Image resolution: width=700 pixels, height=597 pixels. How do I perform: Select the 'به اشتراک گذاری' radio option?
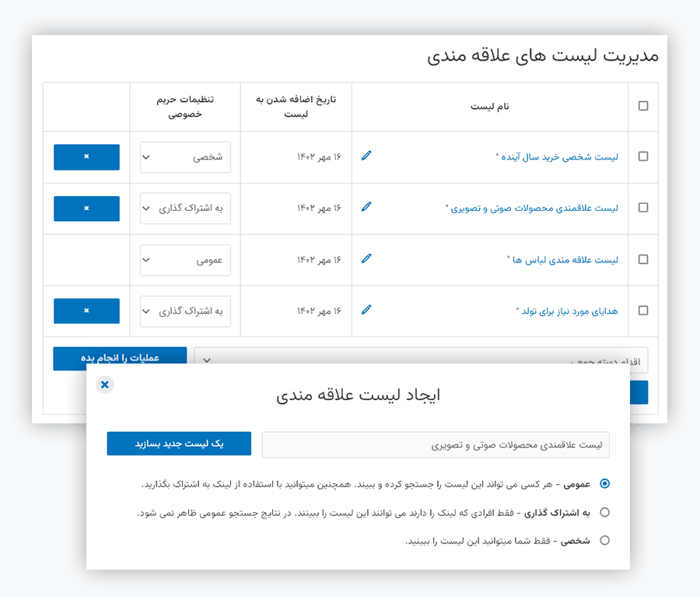coord(604,512)
